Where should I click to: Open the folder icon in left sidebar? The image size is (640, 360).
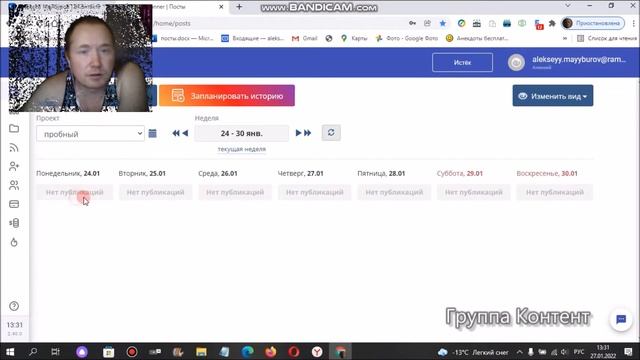(x=14, y=129)
